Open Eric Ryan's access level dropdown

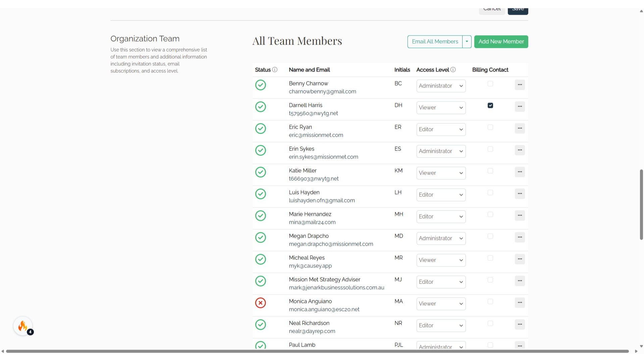click(441, 129)
